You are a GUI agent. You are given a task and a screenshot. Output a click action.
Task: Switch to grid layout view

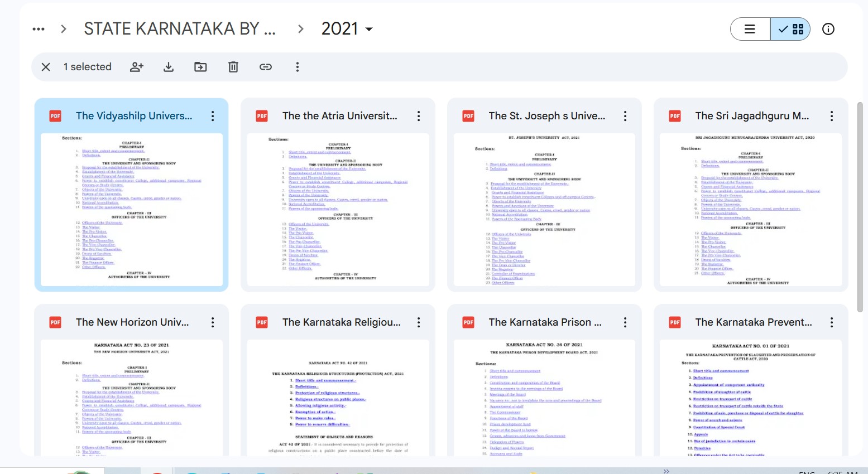pos(790,29)
